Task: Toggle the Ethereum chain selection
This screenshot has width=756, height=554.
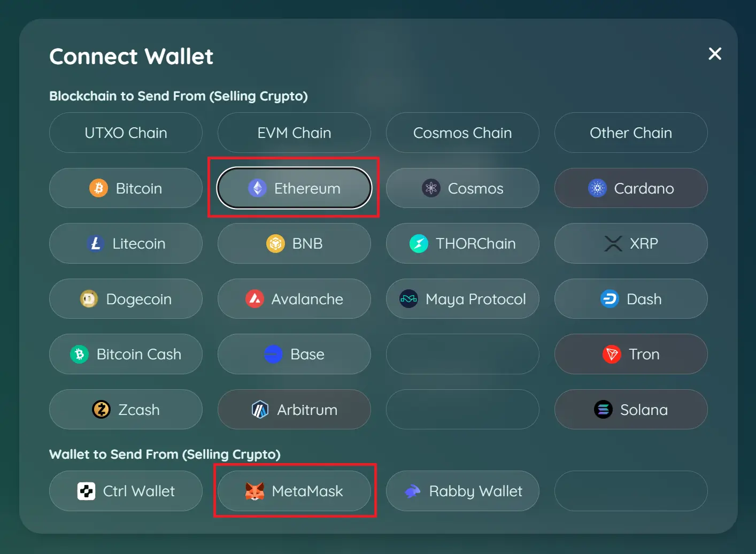Action: (x=294, y=188)
